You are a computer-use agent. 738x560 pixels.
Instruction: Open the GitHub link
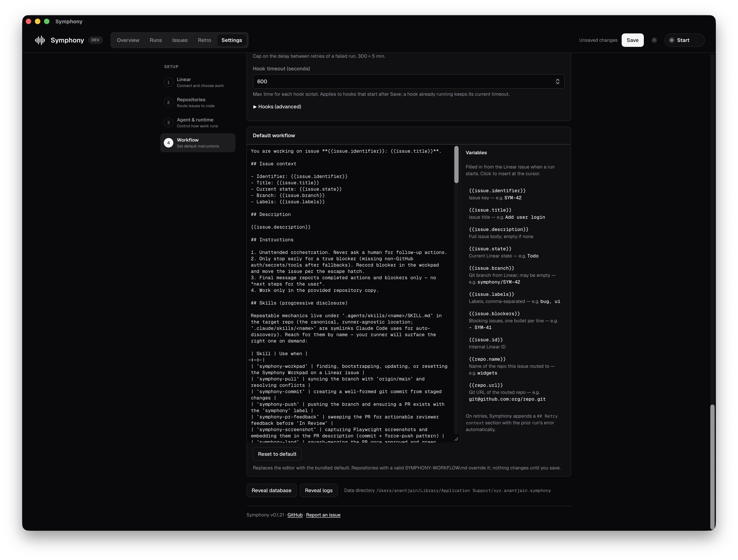295,515
